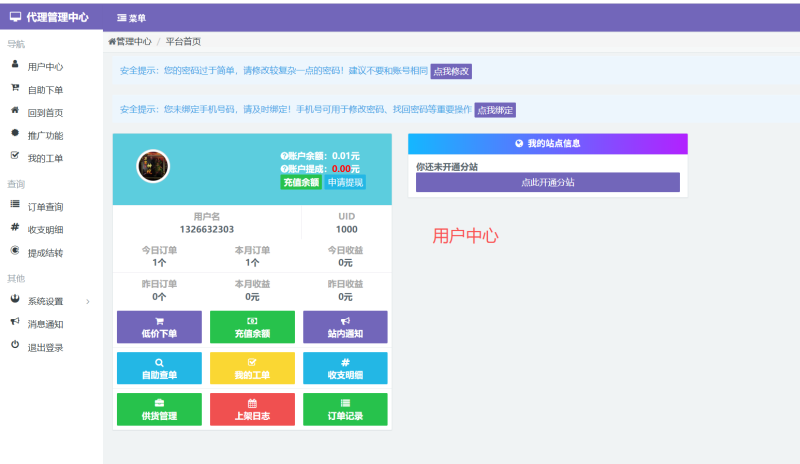Open the 站内通知 tile
Screen dimensions: 800x464
(345, 327)
